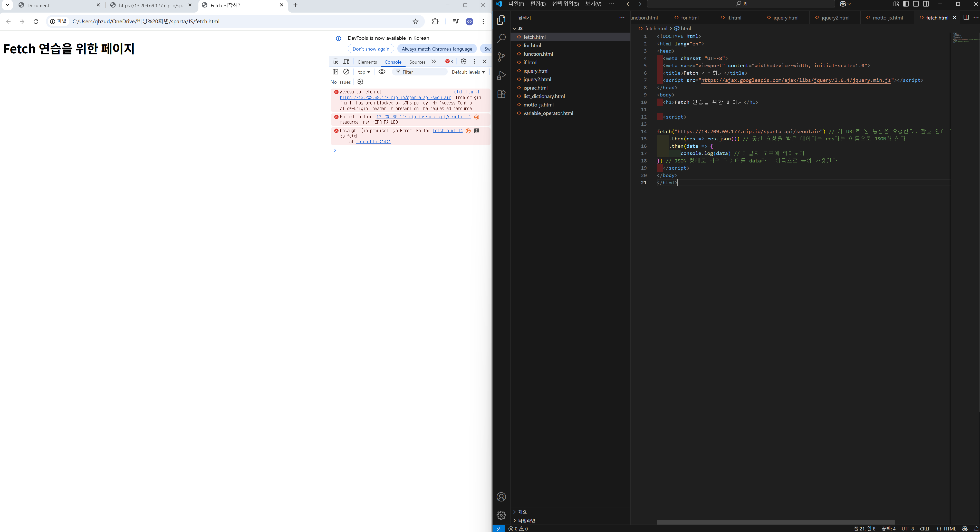The height and width of the screenshot is (532, 980).
Task: Click VS Code customize layout icon
Action: [896, 4]
